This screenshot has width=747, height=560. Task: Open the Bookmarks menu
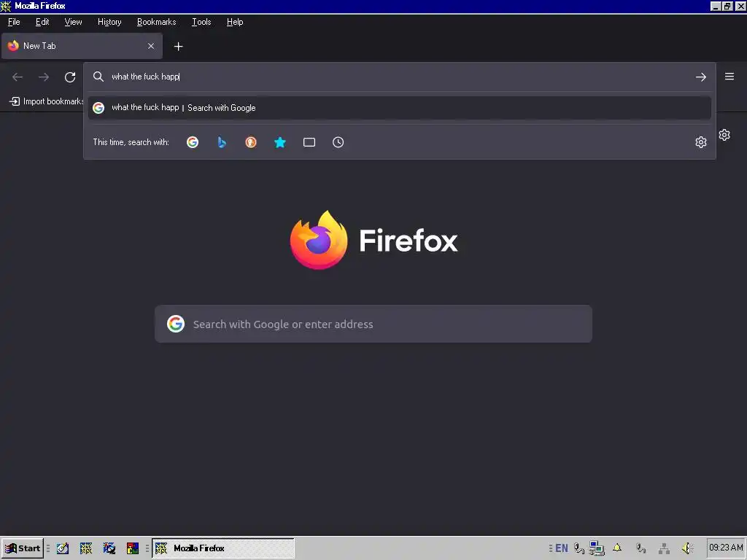156,22
